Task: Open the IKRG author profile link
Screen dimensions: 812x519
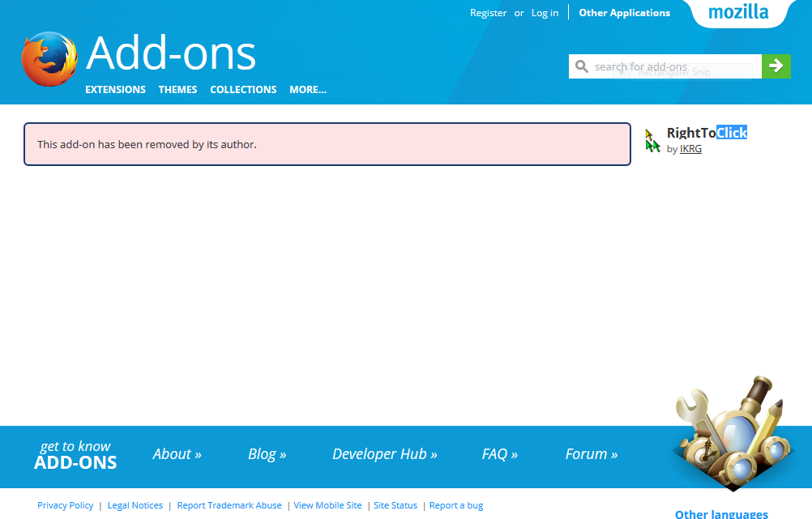Action: click(690, 149)
